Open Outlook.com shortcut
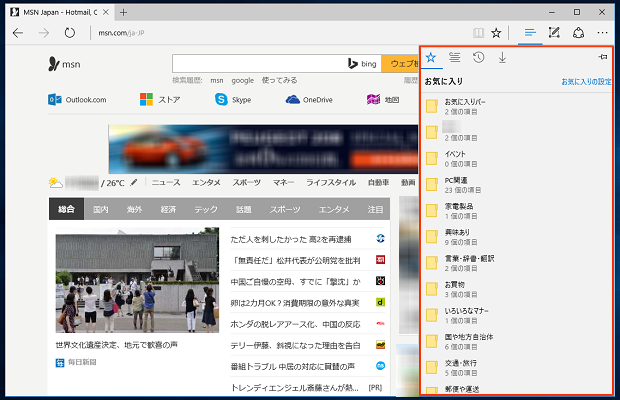 coord(77,100)
